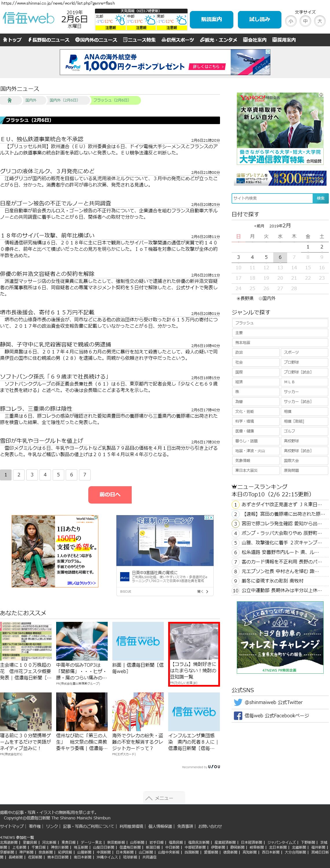Screen dimensions: 330x868
Task: Set font size to 小
Action: [291, 21]
